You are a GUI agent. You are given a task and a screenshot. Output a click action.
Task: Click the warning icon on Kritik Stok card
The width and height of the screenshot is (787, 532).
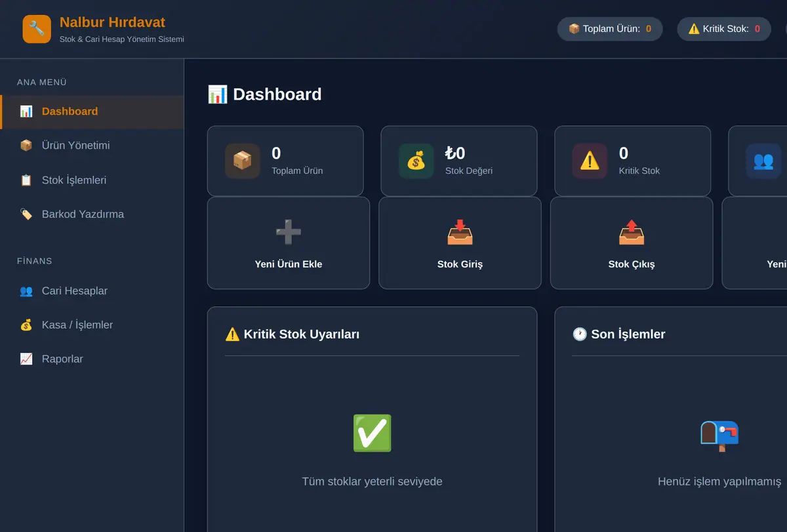click(590, 161)
